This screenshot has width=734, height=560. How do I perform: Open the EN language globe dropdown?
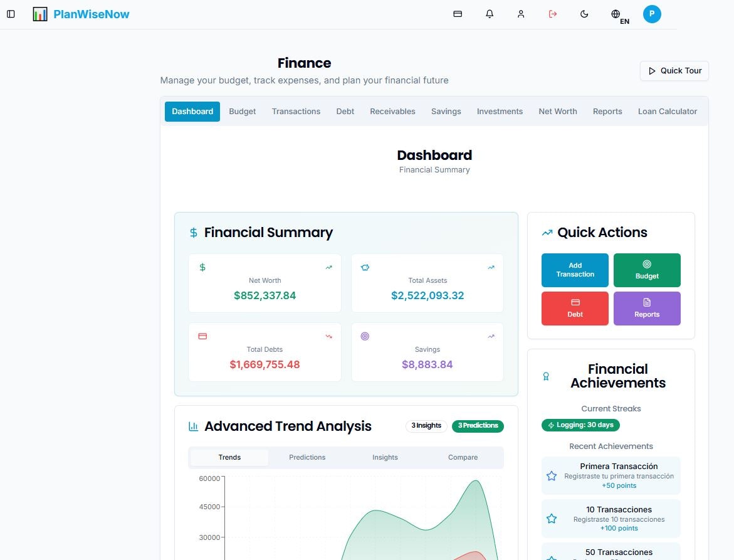(x=616, y=14)
